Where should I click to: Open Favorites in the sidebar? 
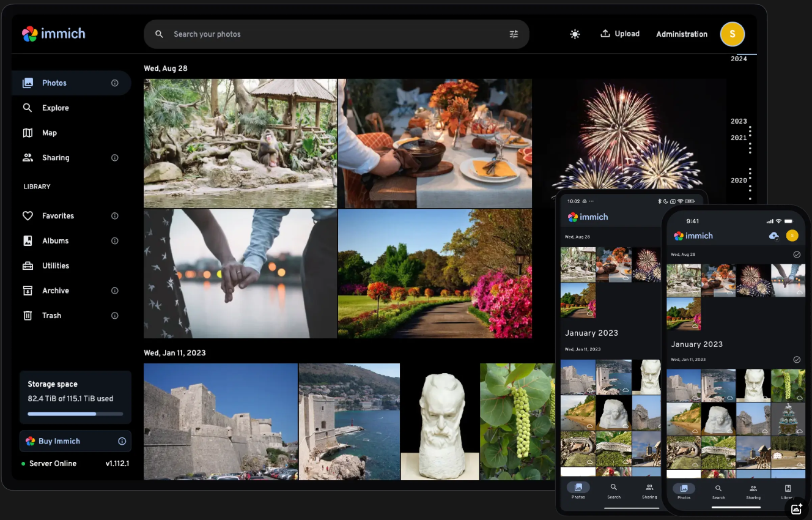tap(72, 216)
